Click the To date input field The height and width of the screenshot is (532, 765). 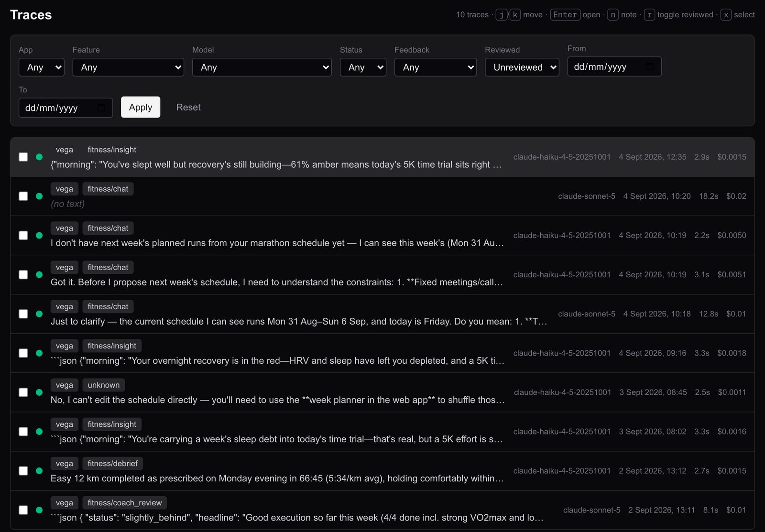pyautogui.click(x=66, y=108)
